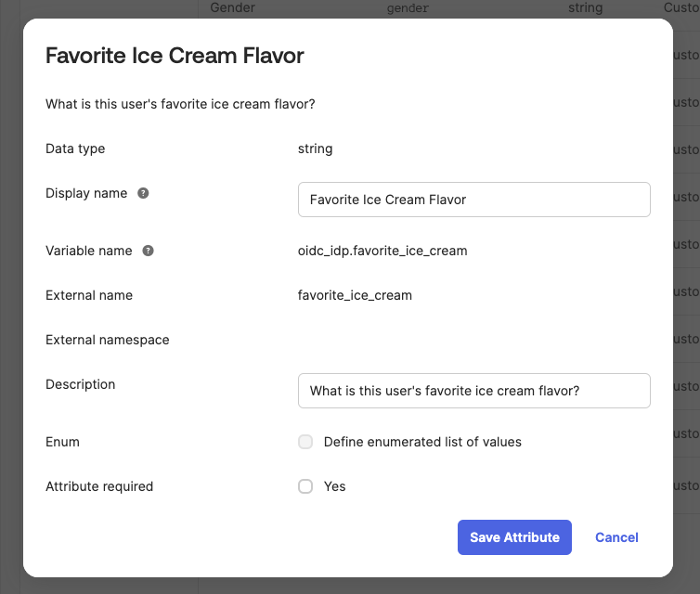This screenshot has height=594, width=700.
Task: Click the "Define enumerated list of values" label
Action: (422, 442)
